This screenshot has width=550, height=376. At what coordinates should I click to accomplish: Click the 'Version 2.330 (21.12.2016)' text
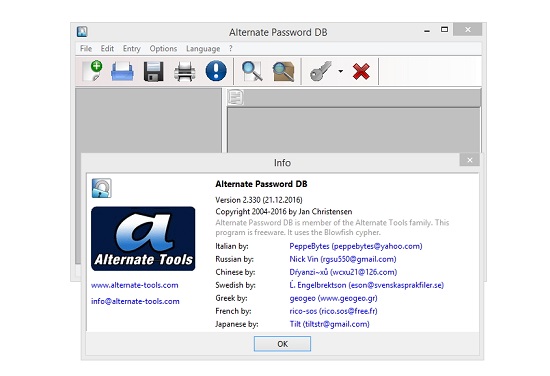click(259, 200)
